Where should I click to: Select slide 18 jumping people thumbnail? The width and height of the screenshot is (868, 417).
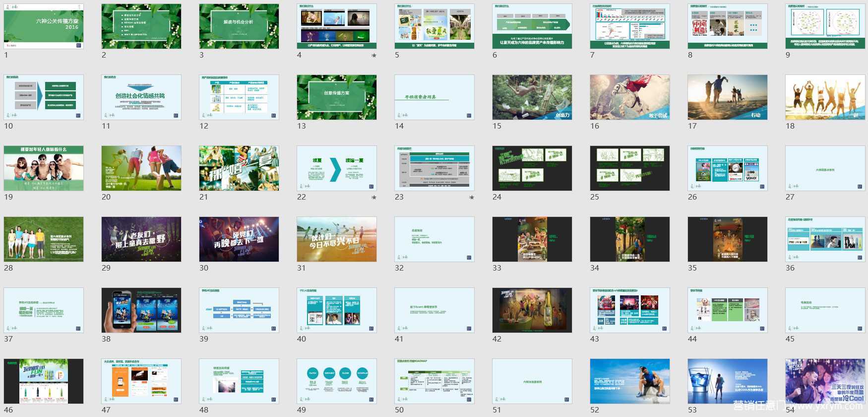(x=825, y=97)
